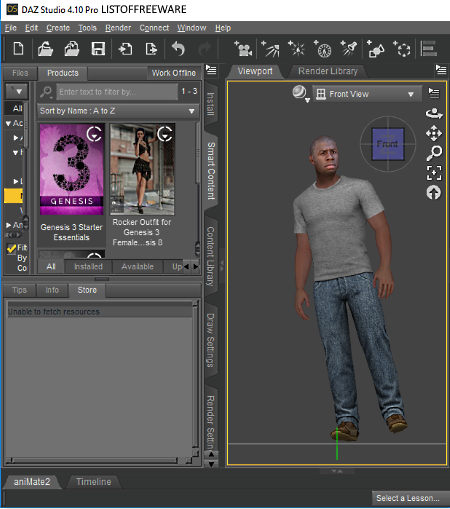Open the Render menu
This screenshot has height=509, width=450.
(118, 28)
